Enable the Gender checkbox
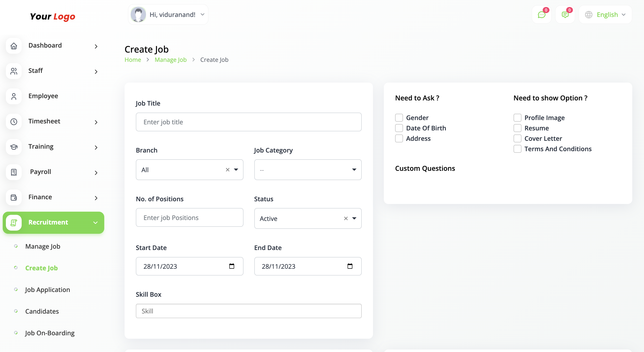Viewport: 644px width, 352px height. (x=399, y=118)
